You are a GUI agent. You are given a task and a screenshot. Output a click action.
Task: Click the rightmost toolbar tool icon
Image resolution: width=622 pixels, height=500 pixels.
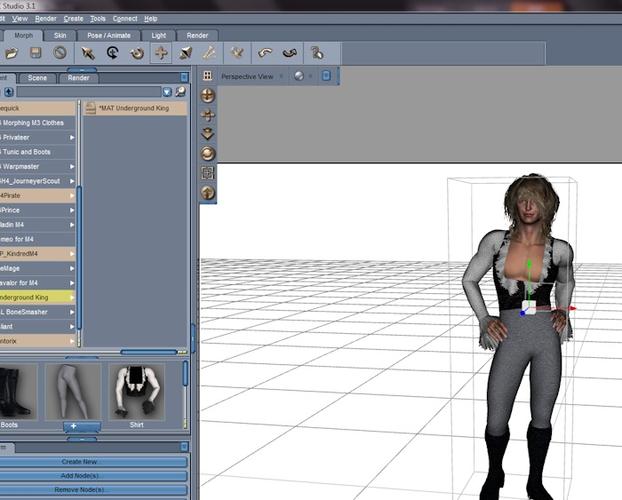[317, 53]
